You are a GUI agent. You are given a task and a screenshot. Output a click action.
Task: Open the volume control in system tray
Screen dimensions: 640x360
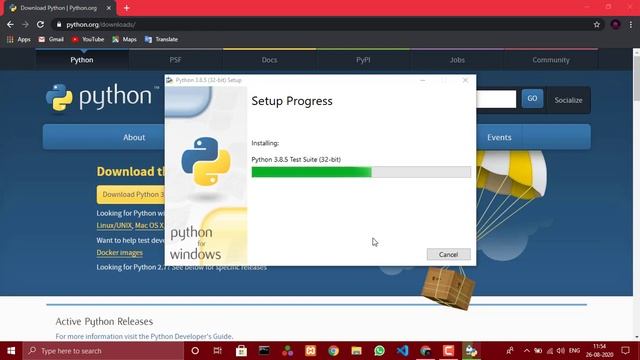coord(561,351)
